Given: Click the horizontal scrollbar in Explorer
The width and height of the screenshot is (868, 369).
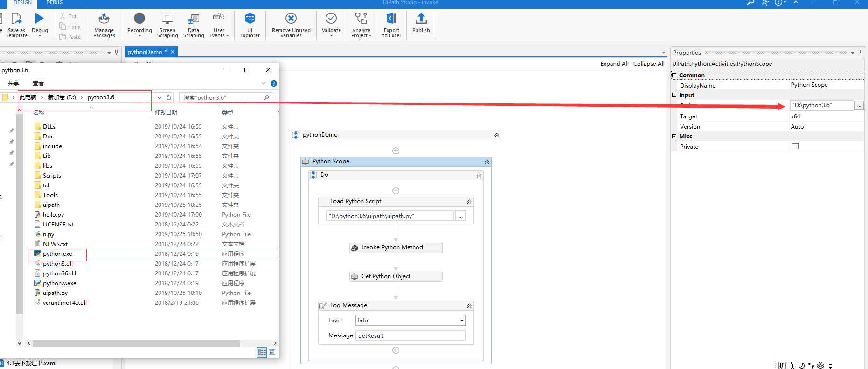Looking at the screenshot, I should [136, 343].
